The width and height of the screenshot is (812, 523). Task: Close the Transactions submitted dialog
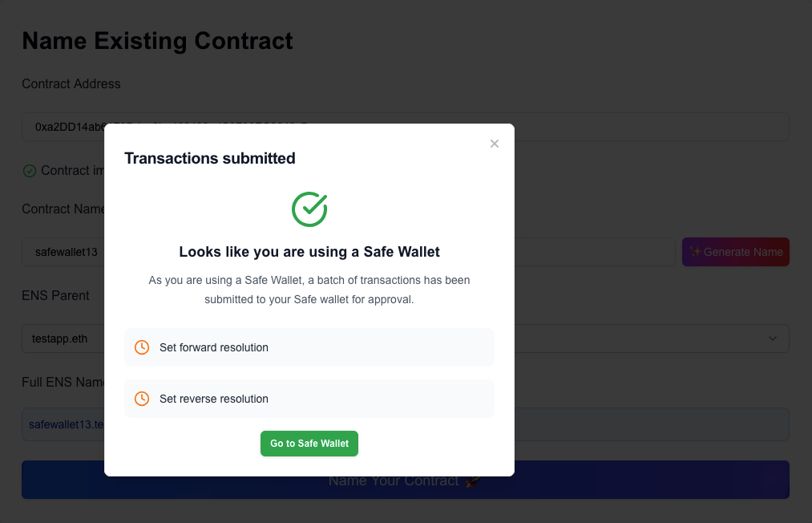(x=494, y=144)
